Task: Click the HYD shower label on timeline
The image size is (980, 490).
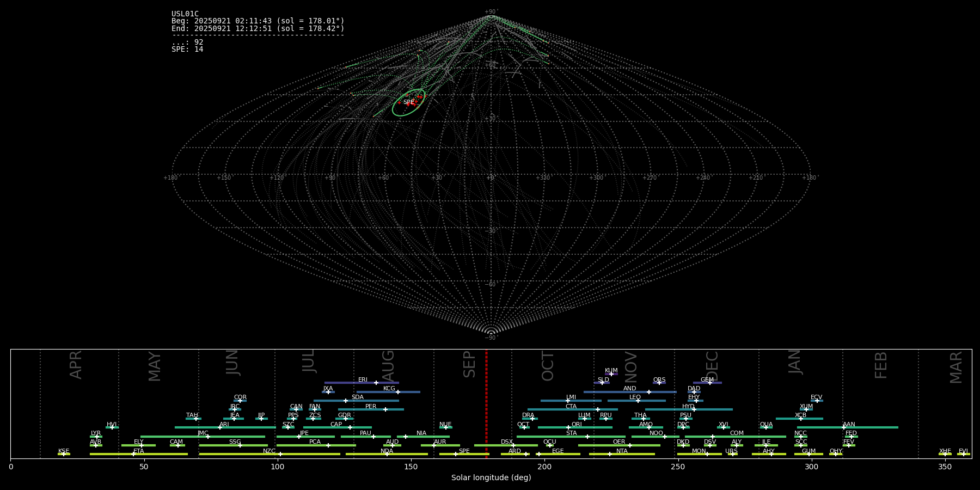Action: 688,407
